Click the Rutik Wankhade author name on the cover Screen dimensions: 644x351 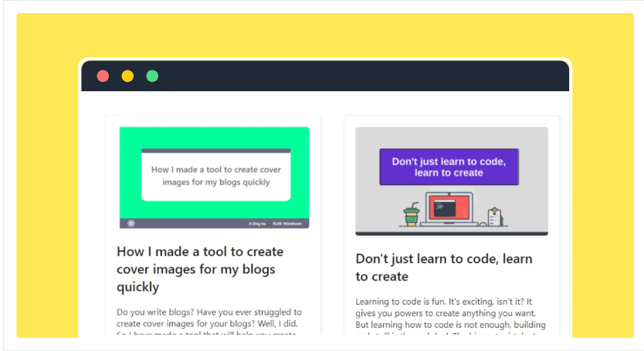pyautogui.click(x=286, y=223)
